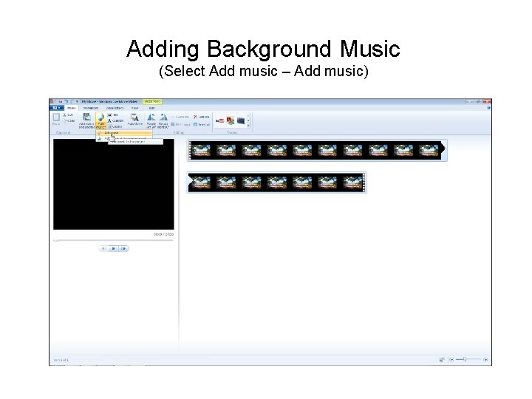The image size is (532, 399).
Task: Expand the sharing gallery arrow
Action: pyautogui.click(x=249, y=126)
